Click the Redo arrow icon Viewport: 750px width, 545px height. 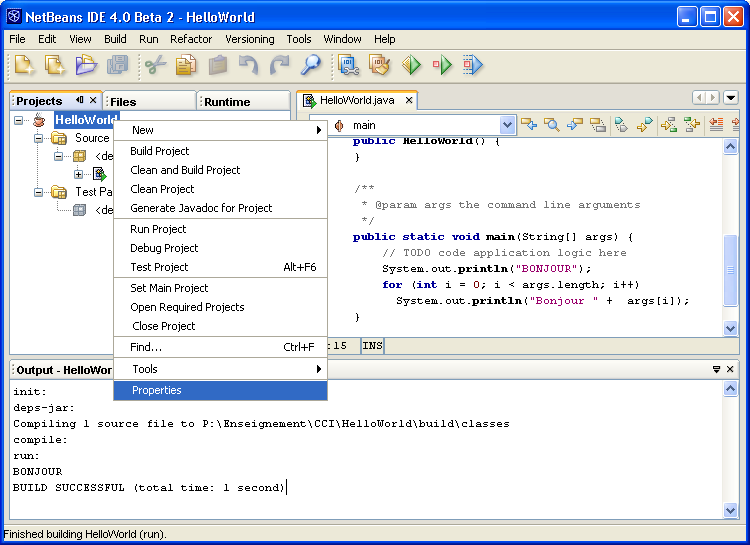pos(279,65)
